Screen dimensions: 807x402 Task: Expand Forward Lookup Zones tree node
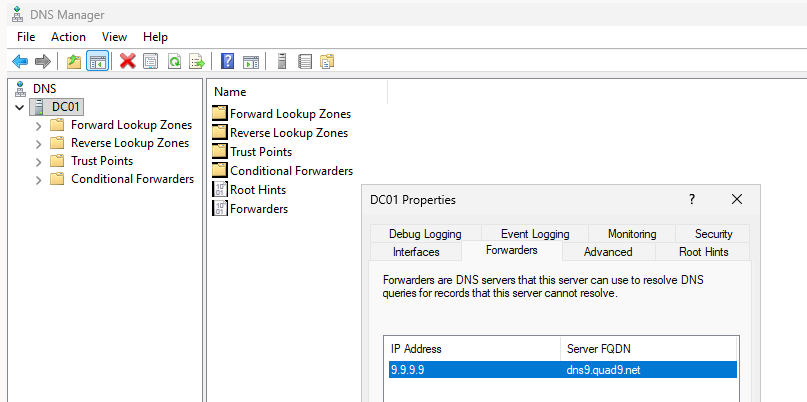tap(38, 126)
